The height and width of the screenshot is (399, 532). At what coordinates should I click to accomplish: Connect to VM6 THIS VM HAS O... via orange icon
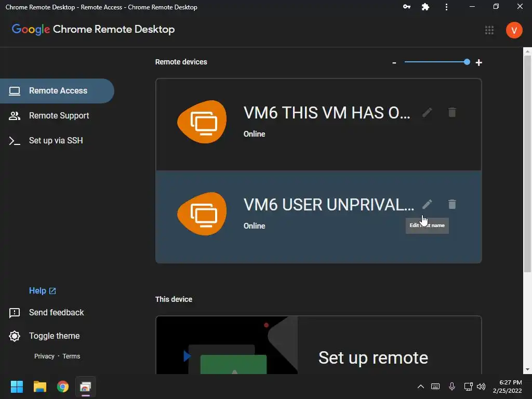pyautogui.click(x=202, y=122)
